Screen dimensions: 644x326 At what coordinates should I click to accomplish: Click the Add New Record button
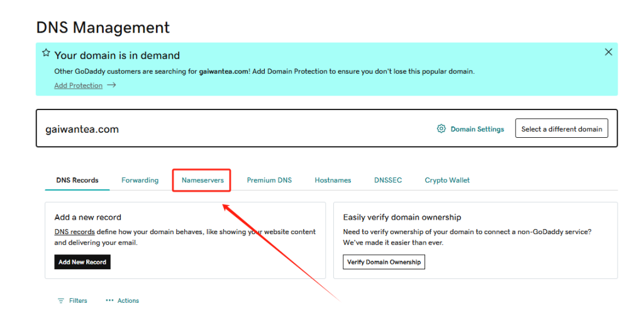[82, 262]
